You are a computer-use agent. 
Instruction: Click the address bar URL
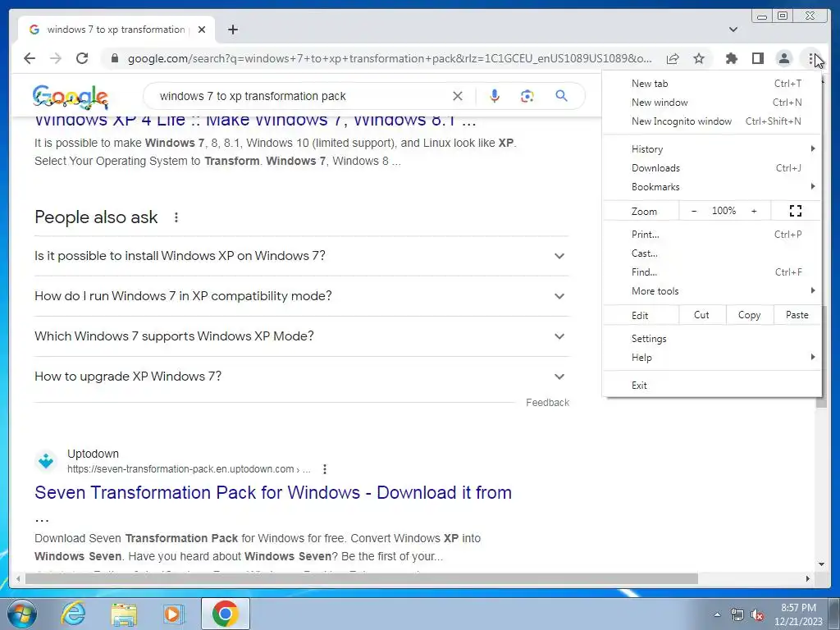390,58
